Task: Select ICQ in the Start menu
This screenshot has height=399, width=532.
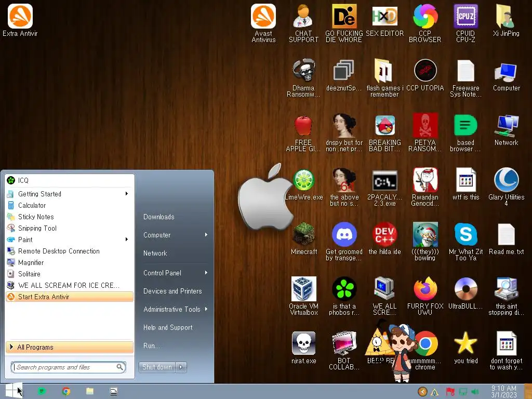Action: coord(70,180)
